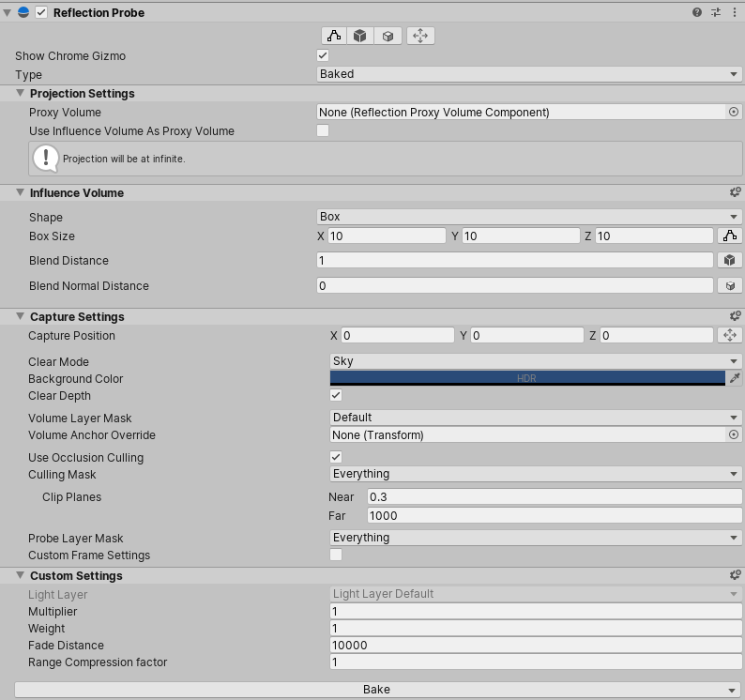Select the blend normal distance toolbar icon

pyautogui.click(x=388, y=36)
